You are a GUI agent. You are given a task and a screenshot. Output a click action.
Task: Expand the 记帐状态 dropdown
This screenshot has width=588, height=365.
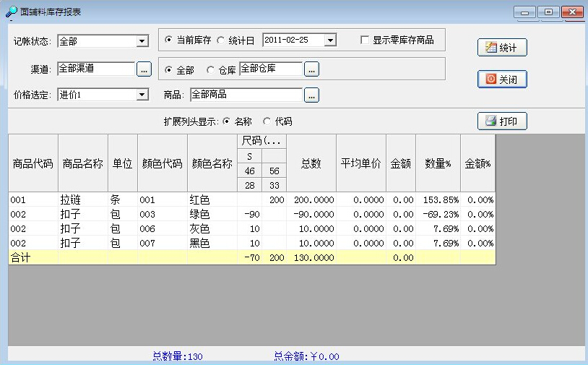click(142, 41)
